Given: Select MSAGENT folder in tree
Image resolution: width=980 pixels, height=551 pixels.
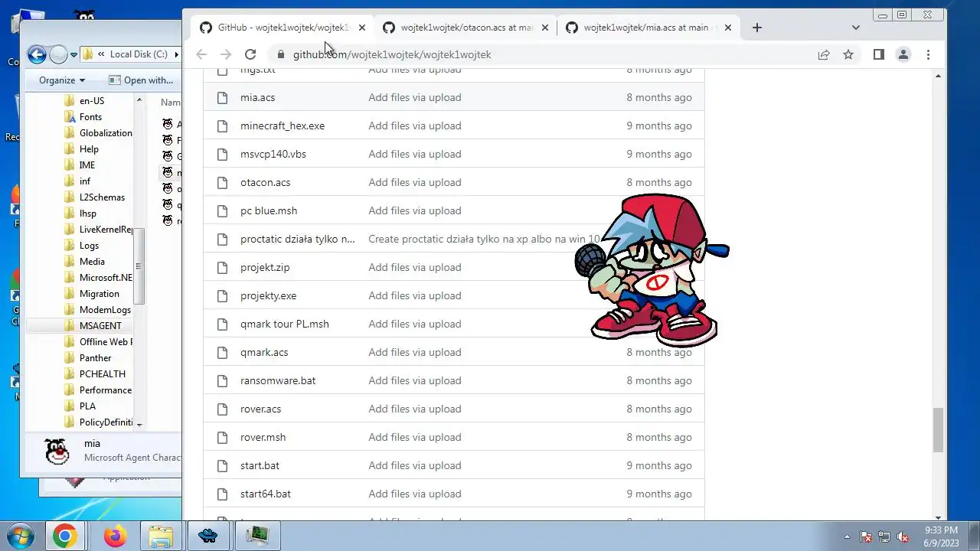Looking at the screenshot, I should click(x=100, y=325).
